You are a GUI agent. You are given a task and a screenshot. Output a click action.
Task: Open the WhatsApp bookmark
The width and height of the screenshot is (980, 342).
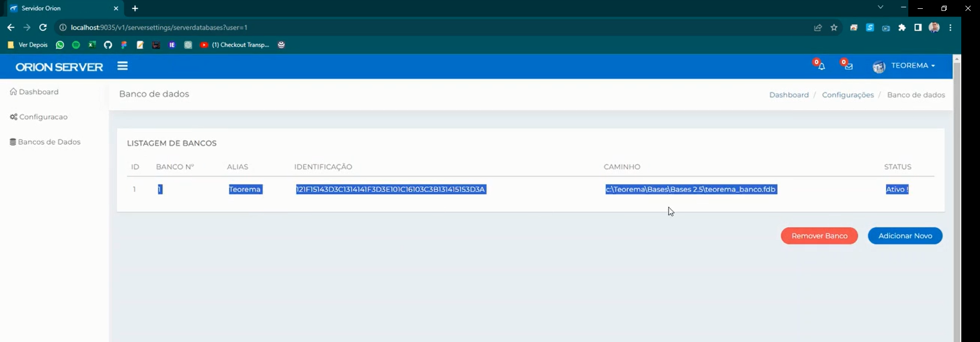tap(60, 45)
